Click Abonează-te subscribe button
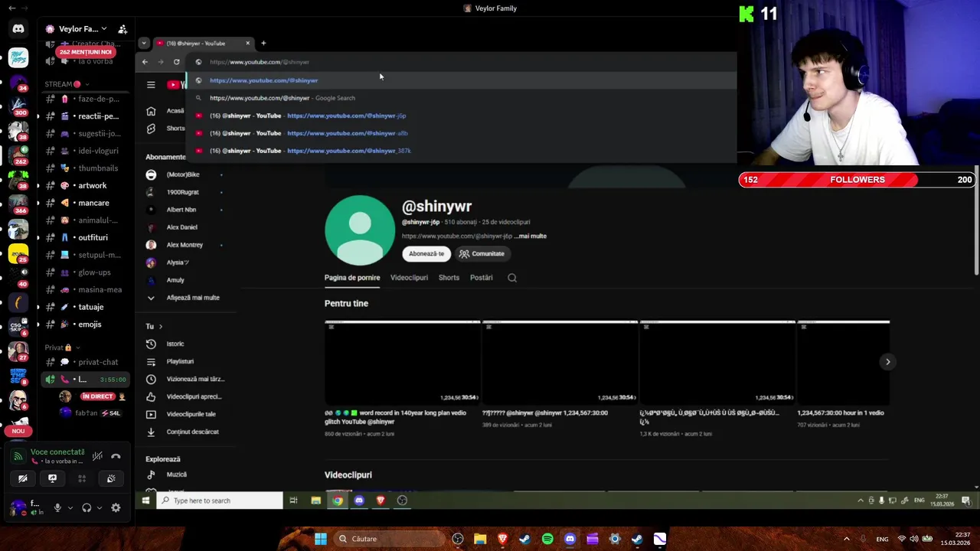Viewport: 980px width, 551px height. (426, 253)
